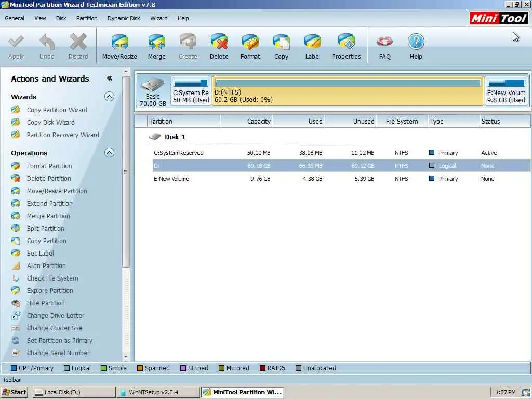Click the Hide Partition icon
532x399 pixels.
(x=16, y=303)
